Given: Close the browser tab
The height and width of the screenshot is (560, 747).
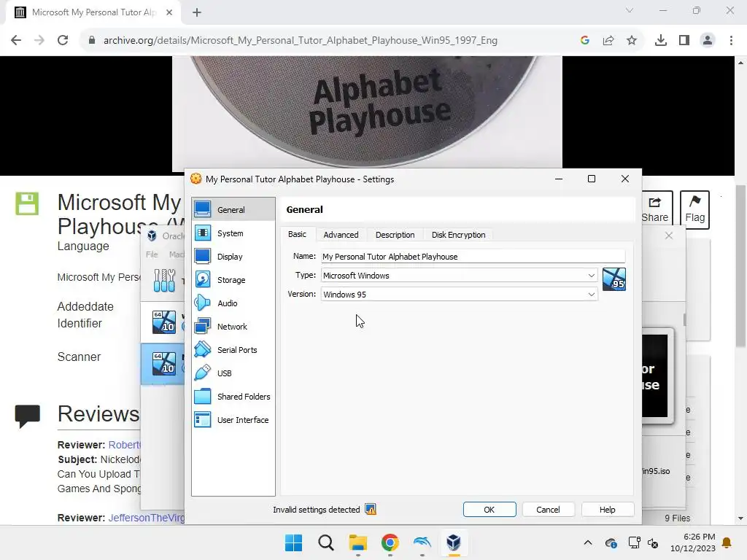Looking at the screenshot, I should pos(169,12).
